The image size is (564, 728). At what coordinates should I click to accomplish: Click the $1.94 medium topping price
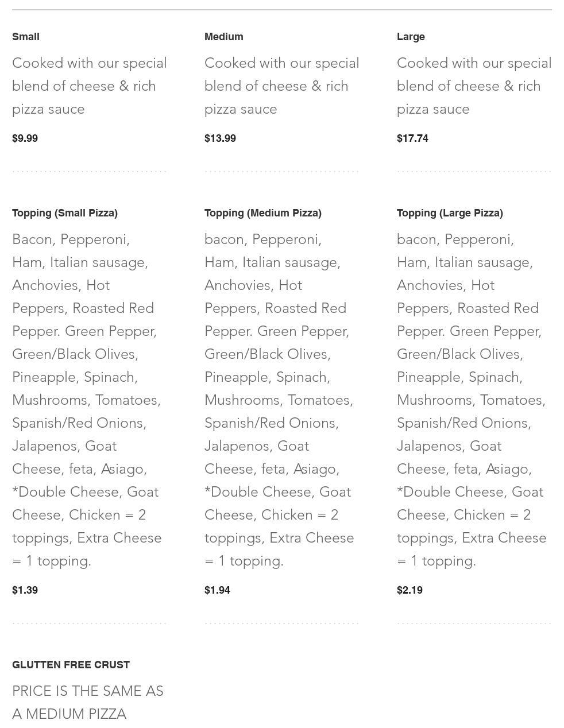[x=217, y=590]
